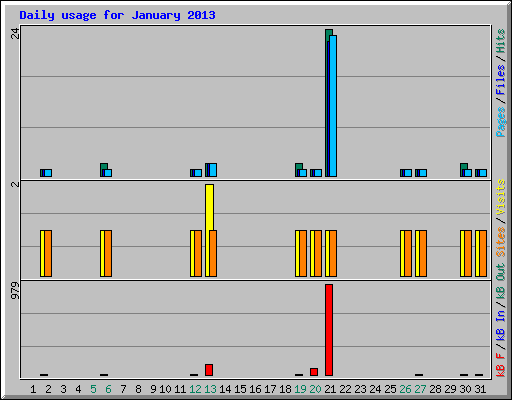Select the cyan Pages bar for day 13

[x=213, y=170]
